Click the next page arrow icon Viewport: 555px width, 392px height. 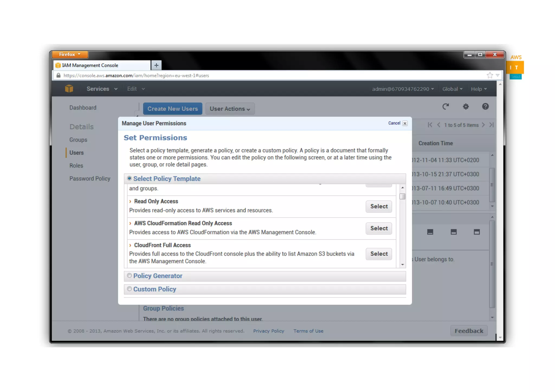[483, 125]
